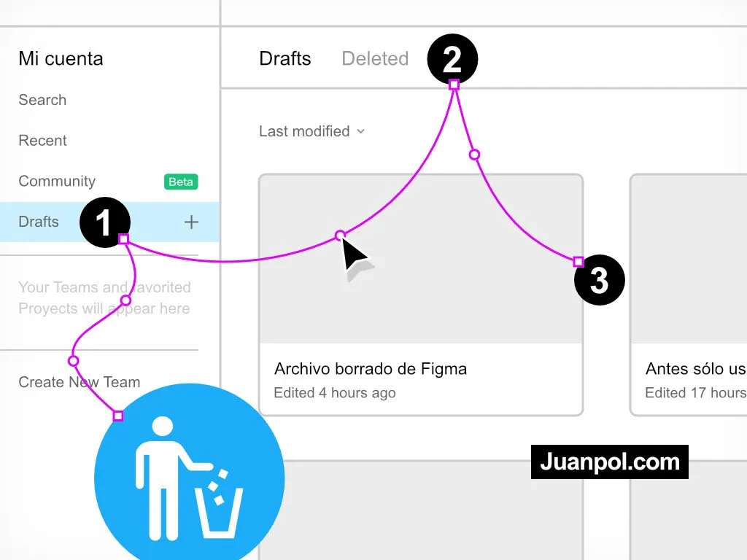
Task: Select the Drafts tab heading
Action: pyautogui.click(x=285, y=58)
